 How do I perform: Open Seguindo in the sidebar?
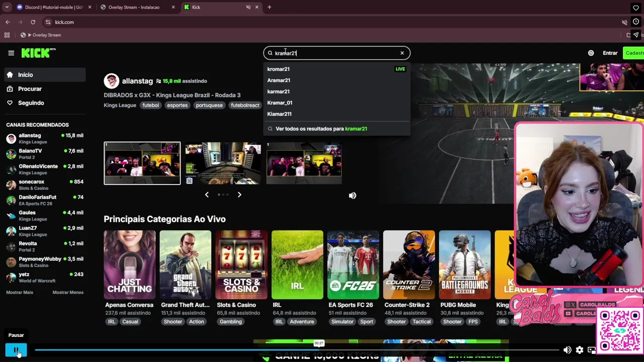44,103
